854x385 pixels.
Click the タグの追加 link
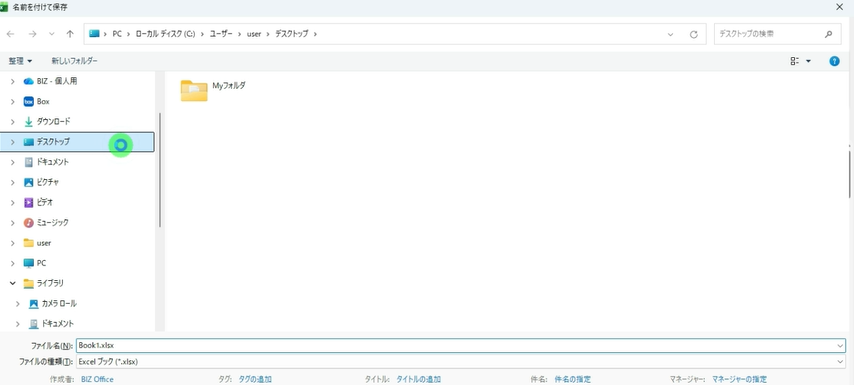coord(255,379)
